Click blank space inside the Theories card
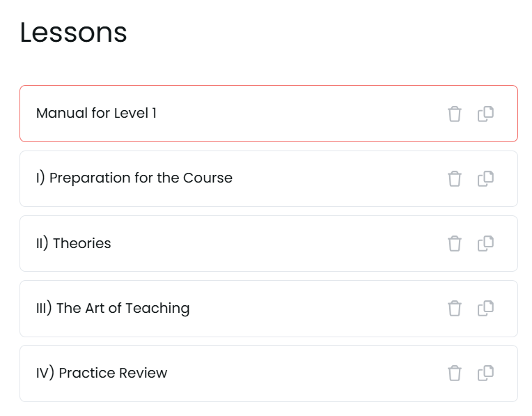Screen dimensions: 532x416 pos(292,243)
